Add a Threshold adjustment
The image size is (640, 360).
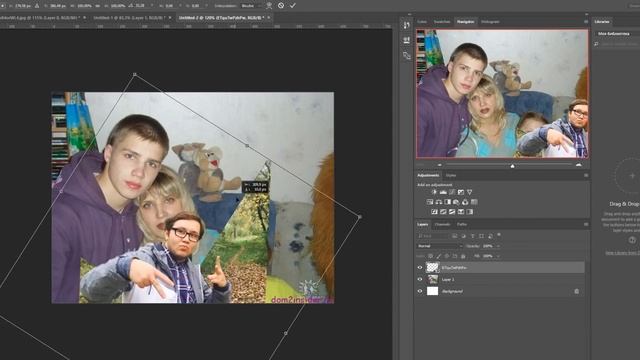pos(452,212)
